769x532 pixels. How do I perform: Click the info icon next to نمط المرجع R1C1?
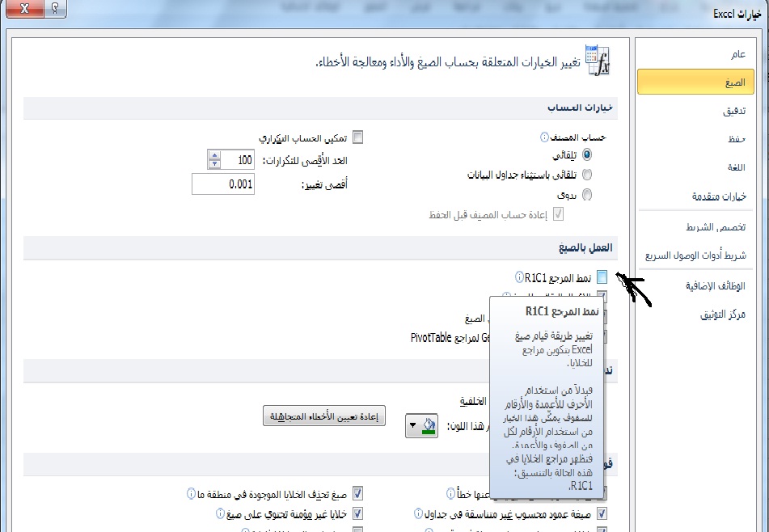519,277
